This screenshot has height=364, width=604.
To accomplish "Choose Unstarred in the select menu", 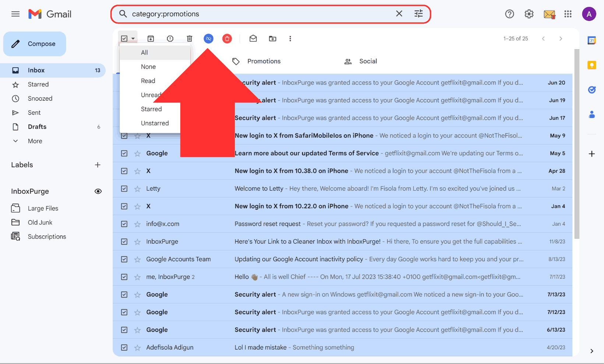I will [x=155, y=123].
